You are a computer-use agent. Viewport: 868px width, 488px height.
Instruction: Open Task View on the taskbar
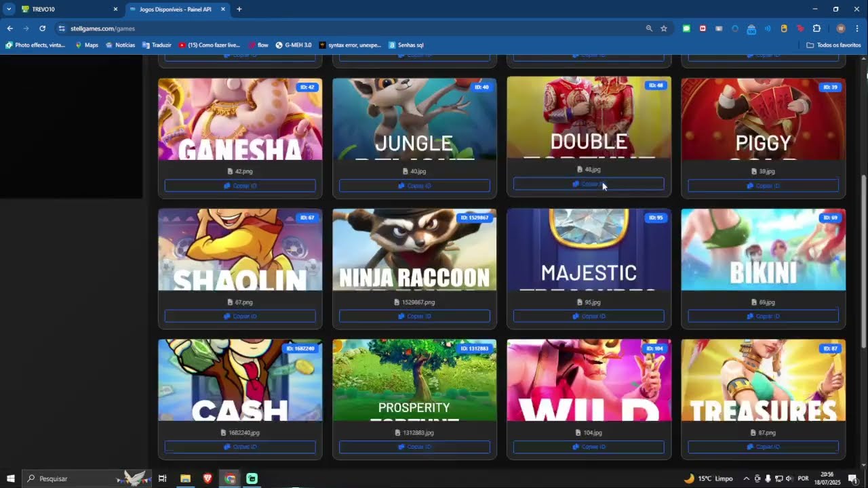point(163,479)
